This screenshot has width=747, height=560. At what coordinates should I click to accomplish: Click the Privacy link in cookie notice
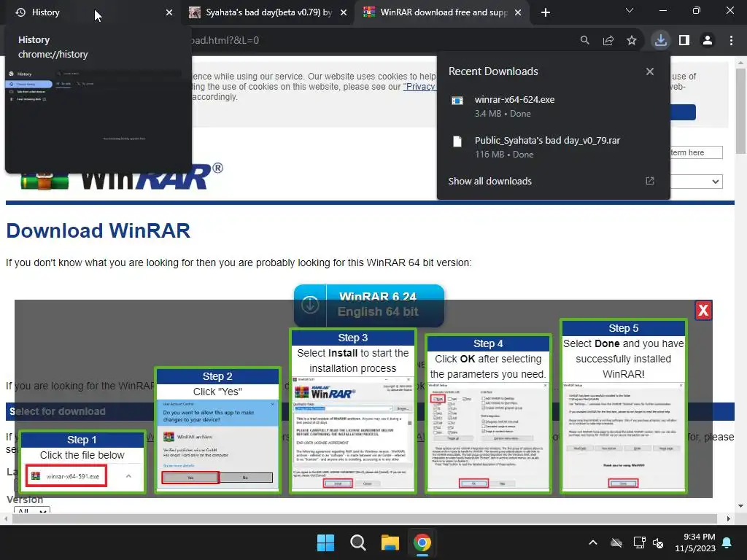point(419,87)
